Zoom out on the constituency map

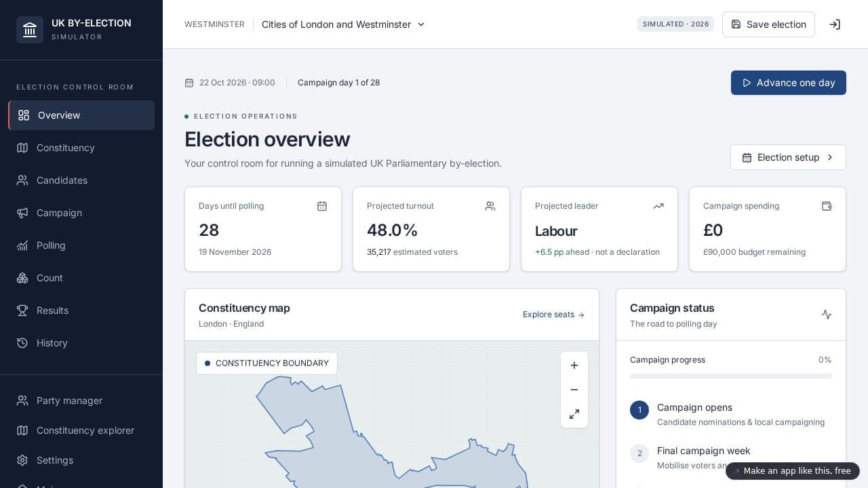click(574, 390)
